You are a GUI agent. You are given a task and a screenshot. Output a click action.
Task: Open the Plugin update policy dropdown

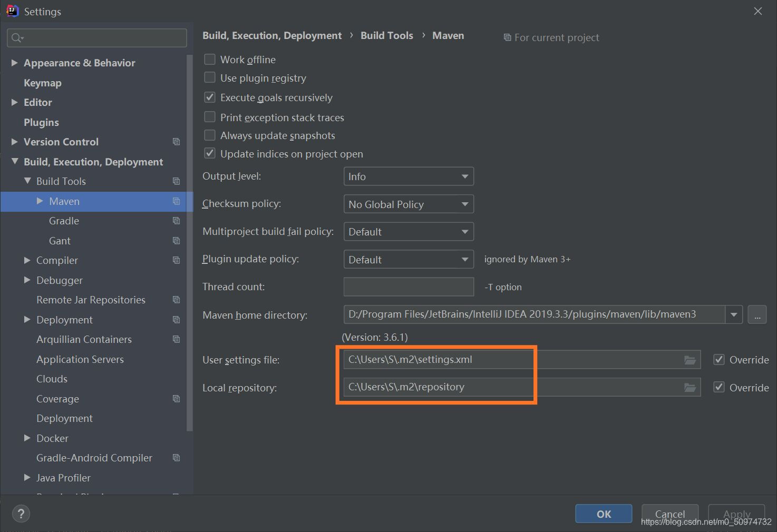[409, 259]
